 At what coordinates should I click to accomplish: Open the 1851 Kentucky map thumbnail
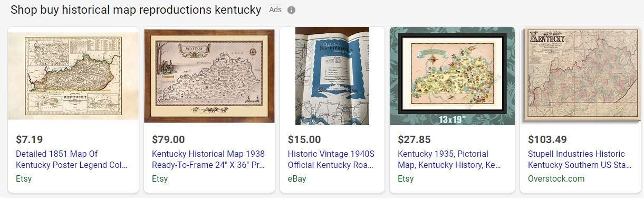[73, 76]
